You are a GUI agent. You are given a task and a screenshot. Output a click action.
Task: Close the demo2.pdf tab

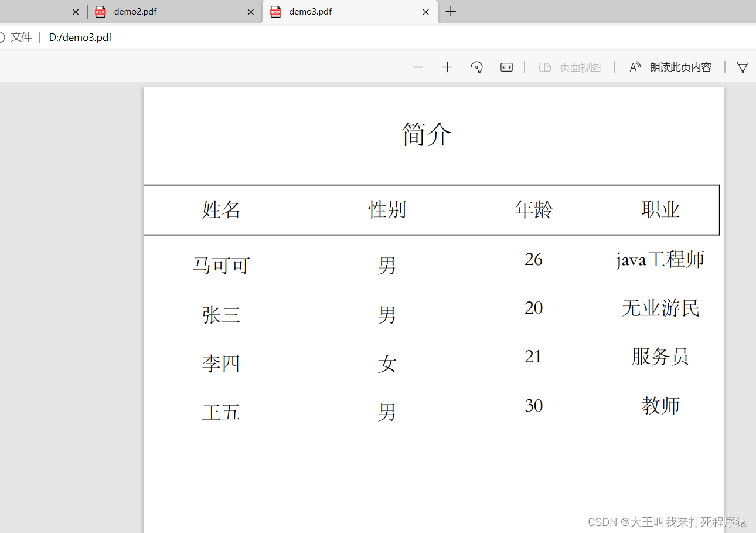click(x=251, y=12)
